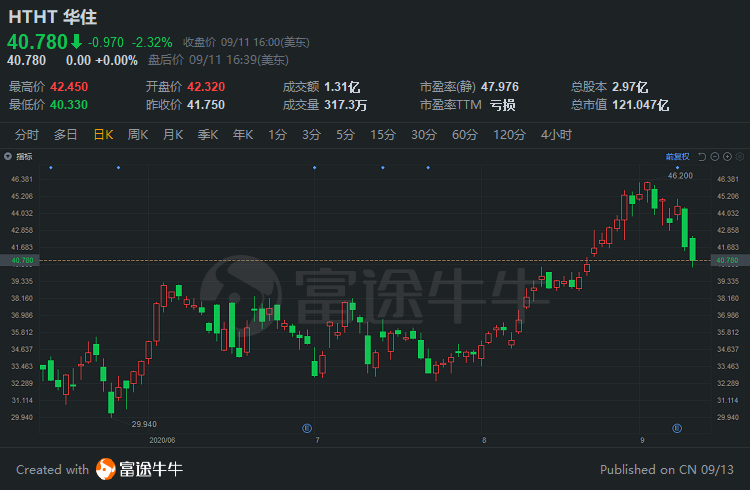Select the 年K yearly candlestick tab

pyautogui.click(x=243, y=135)
